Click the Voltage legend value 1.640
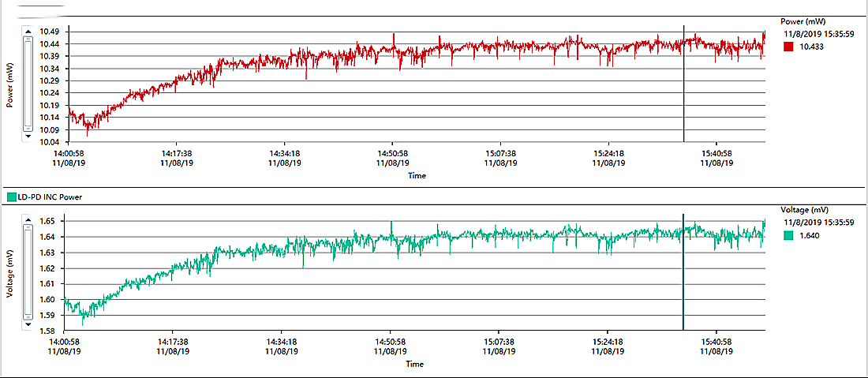The height and width of the screenshot is (378, 868). coord(808,236)
